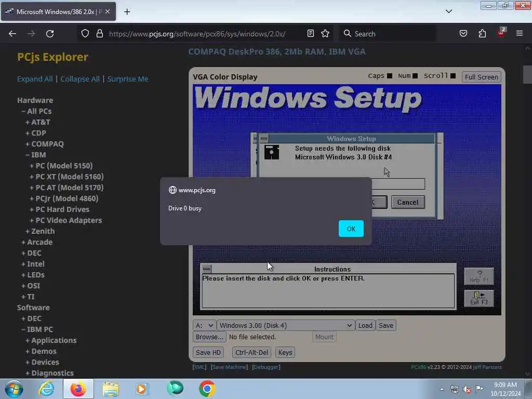
Task: Open the Firefox hamburger menu
Action: [x=520, y=33]
